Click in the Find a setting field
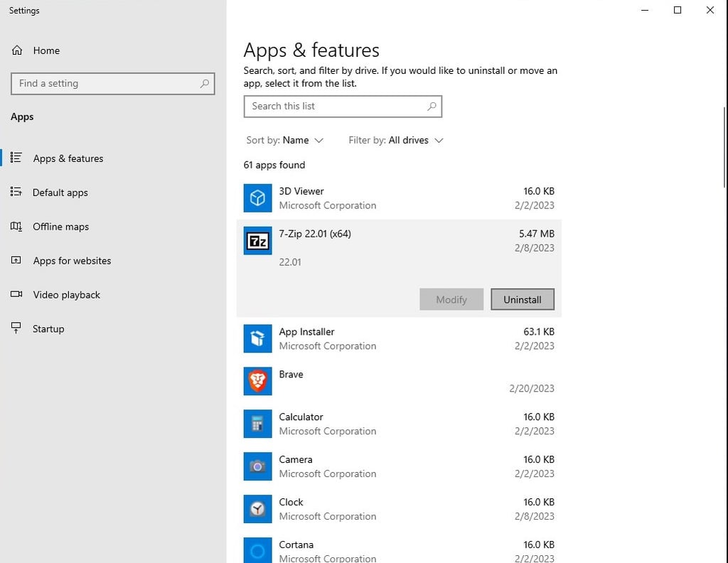The height and width of the screenshot is (563, 728). click(x=113, y=84)
